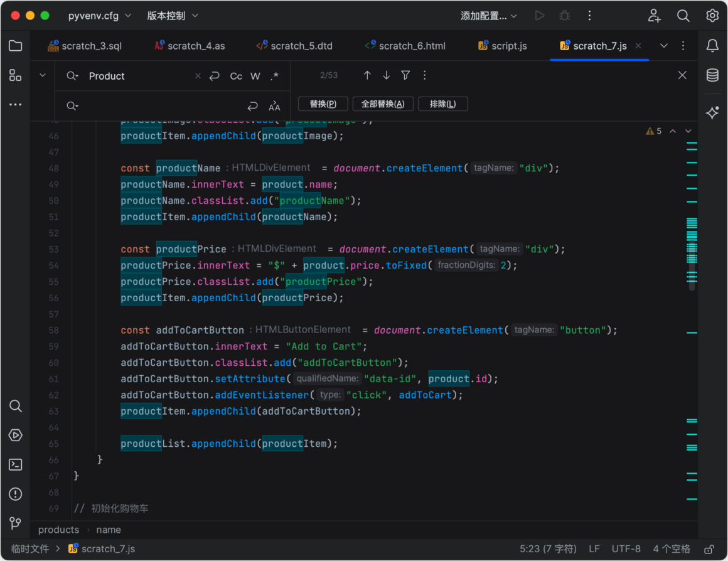Open more find options vertical dots
The width and height of the screenshot is (728, 561).
click(424, 75)
